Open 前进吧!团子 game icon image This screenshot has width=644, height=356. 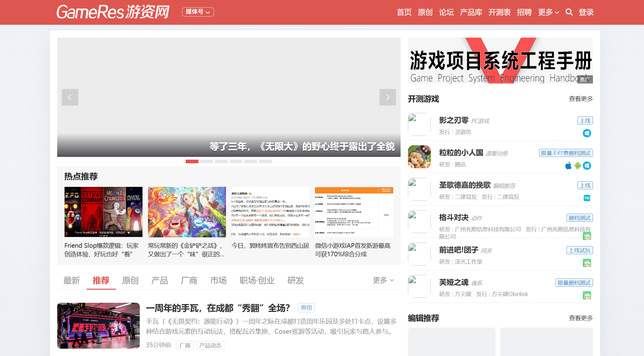[x=419, y=254]
